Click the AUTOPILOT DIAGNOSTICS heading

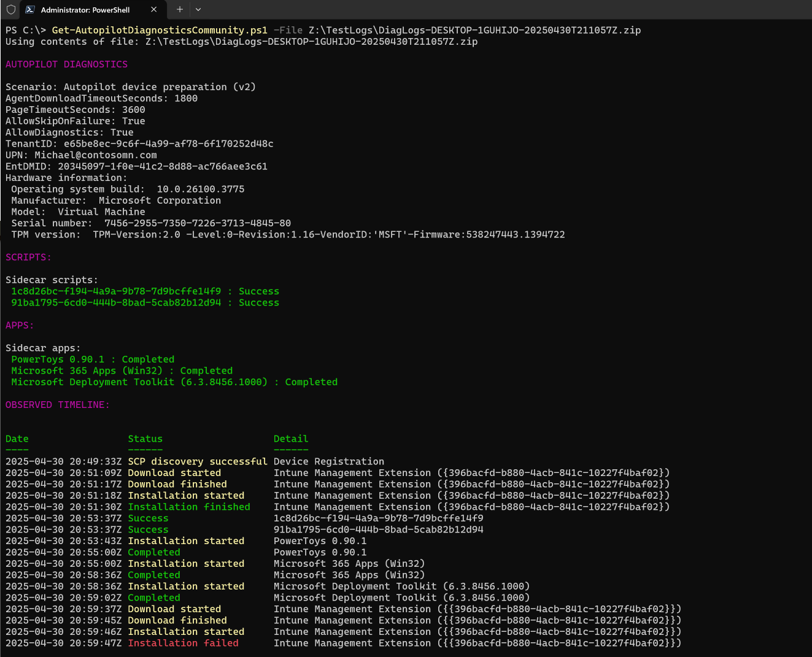coord(66,64)
